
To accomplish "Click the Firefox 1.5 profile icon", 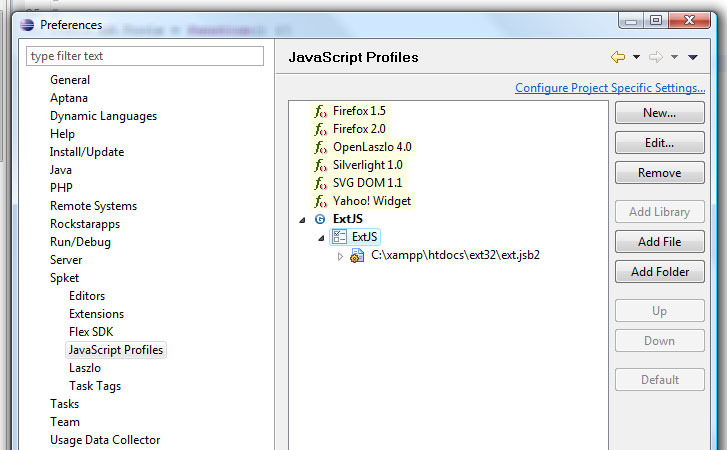I will point(320,111).
